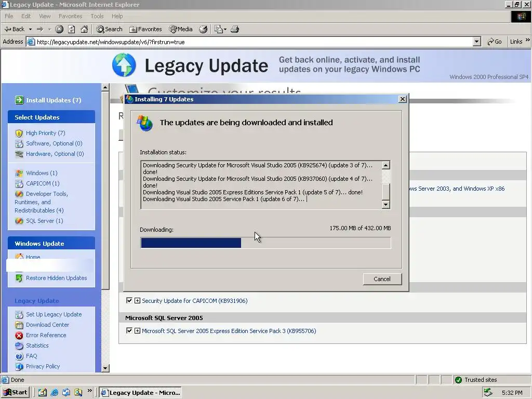Viewport: 532px width, 399px height.
Task: Expand the Links toolbar chevron
Action: point(528,40)
